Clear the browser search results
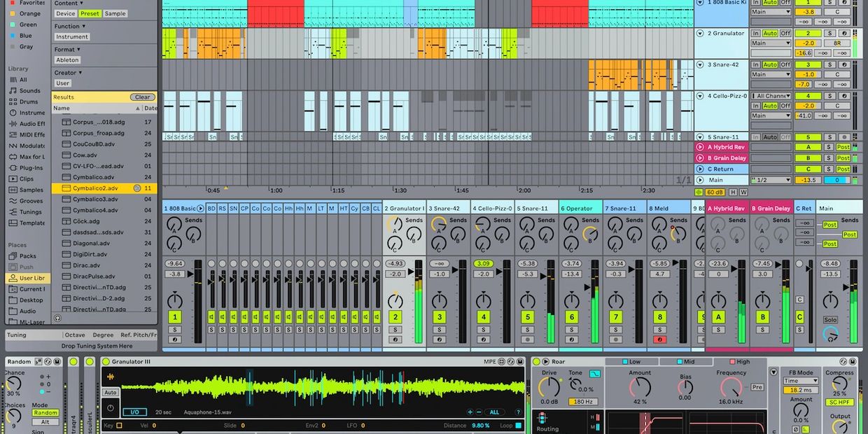This screenshot has height=434, width=868. click(x=142, y=97)
